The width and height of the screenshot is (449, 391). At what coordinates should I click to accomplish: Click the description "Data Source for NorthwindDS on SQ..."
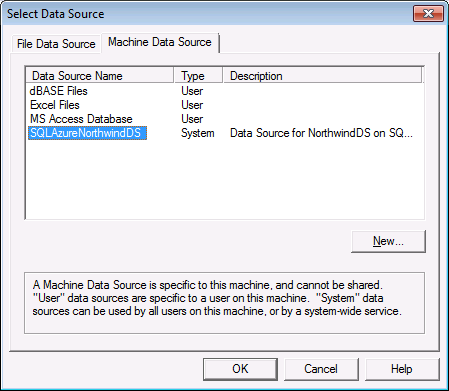tap(321, 133)
